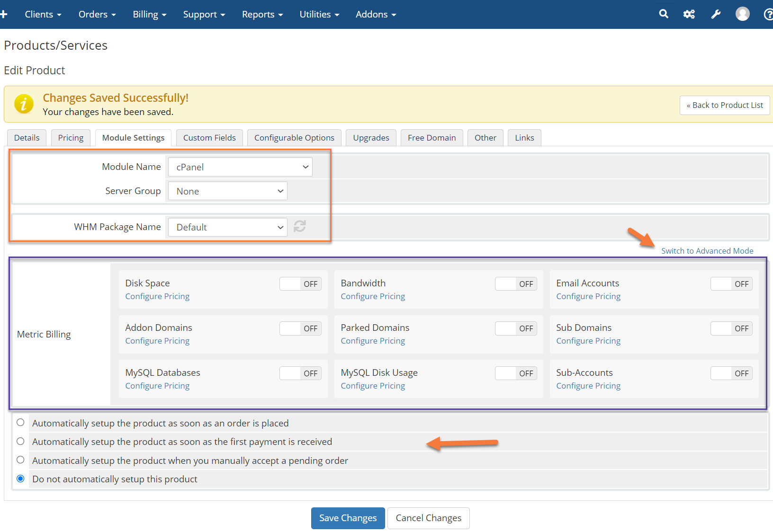Open the user account avatar
The image size is (773, 532).
[x=742, y=14]
